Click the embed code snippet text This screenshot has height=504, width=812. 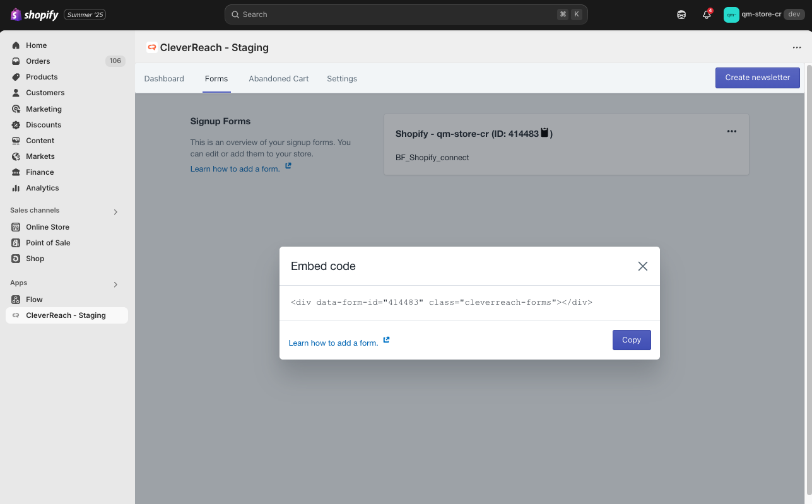pos(442,302)
